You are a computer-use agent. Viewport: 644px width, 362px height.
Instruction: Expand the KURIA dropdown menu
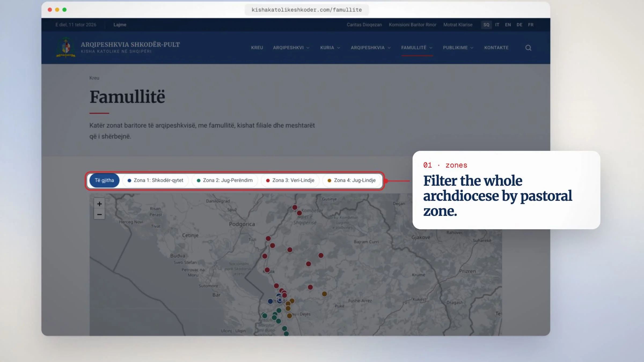tap(330, 48)
